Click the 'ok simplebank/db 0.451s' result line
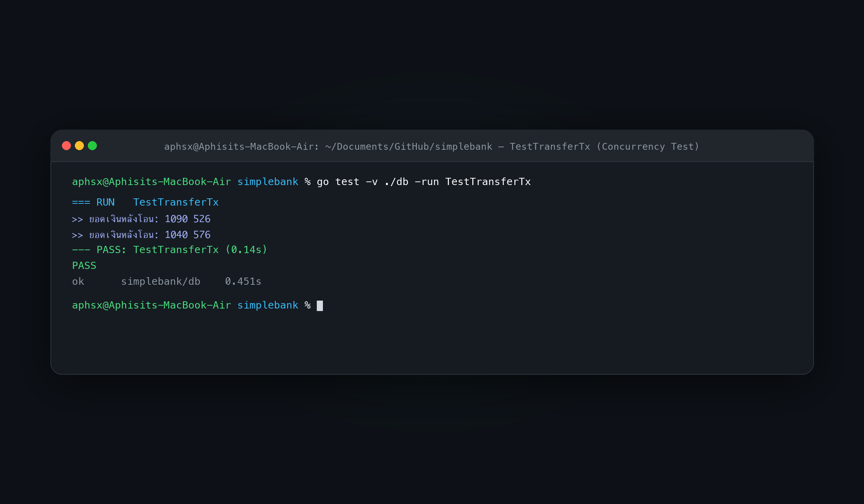 [167, 282]
